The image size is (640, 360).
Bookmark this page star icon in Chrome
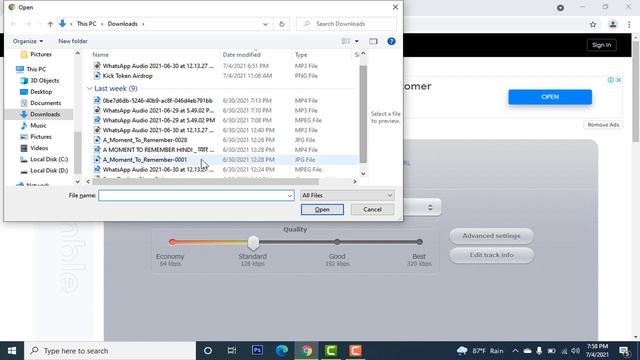coord(593,24)
